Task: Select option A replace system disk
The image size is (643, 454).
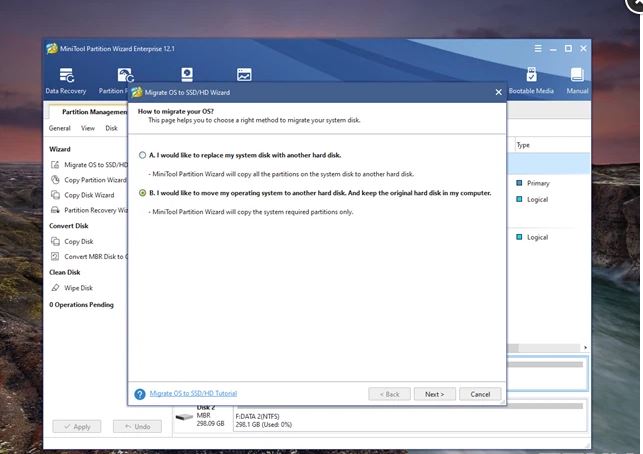Action: (x=142, y=155)
